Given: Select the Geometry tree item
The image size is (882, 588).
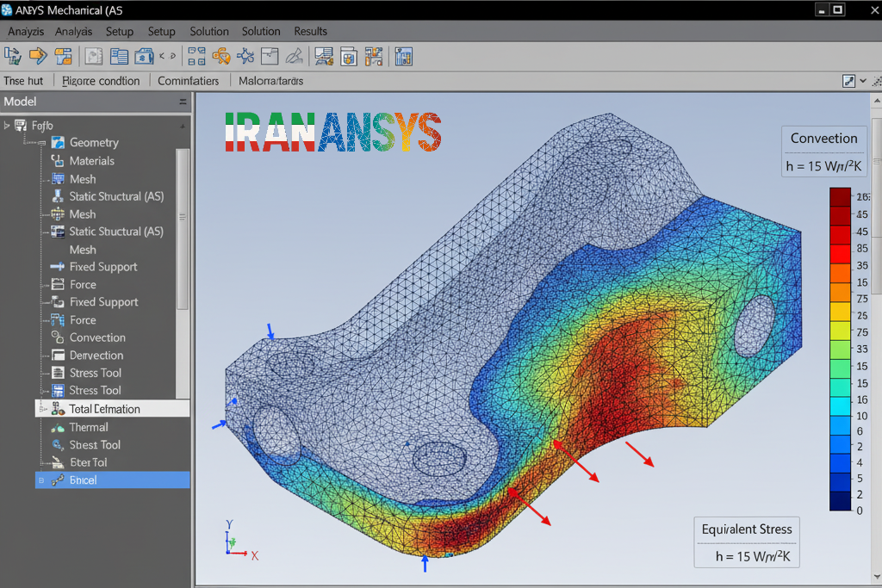Looking at the screenshot, I should pos(94,143).
